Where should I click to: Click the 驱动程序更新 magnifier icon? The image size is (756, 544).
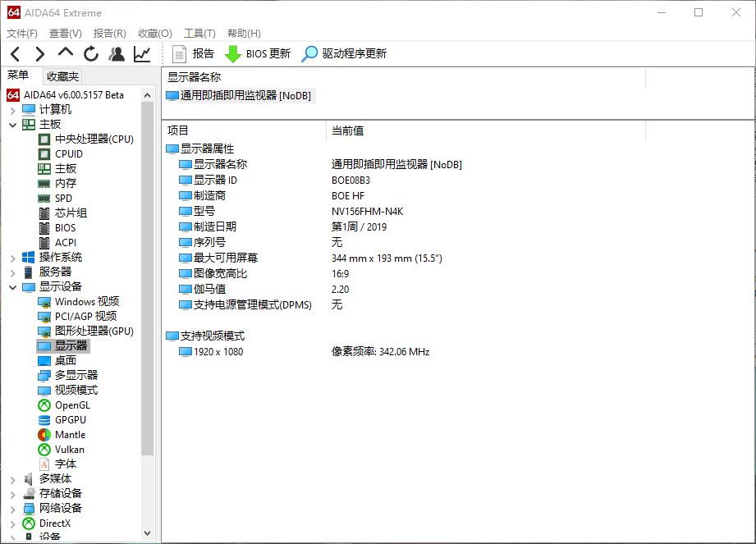pyautogui.click(x=309, y=54)
